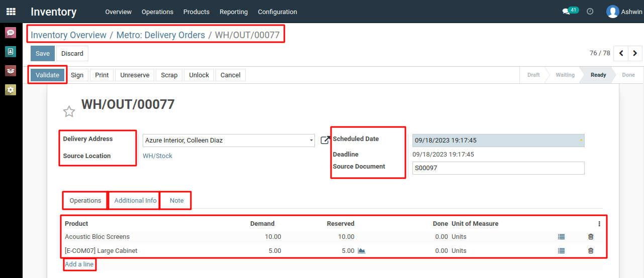Click the Unreserve button
The height and width of the screenshot is (278, 644).
(135, 75)
